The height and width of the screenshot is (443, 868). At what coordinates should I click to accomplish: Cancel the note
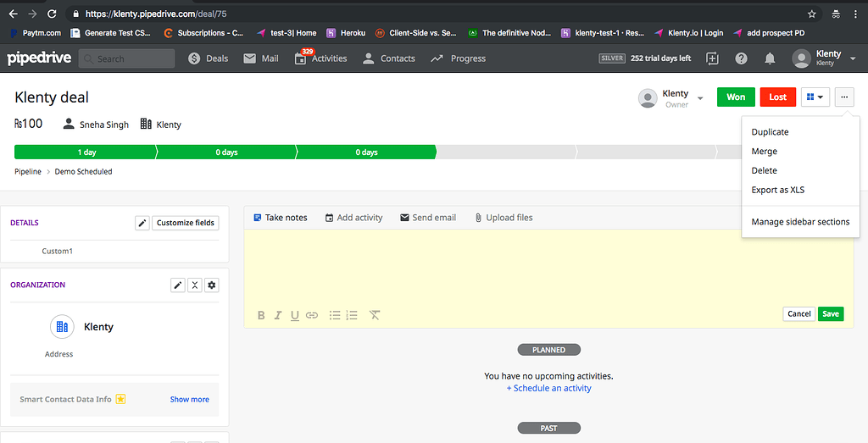[798, 313]
